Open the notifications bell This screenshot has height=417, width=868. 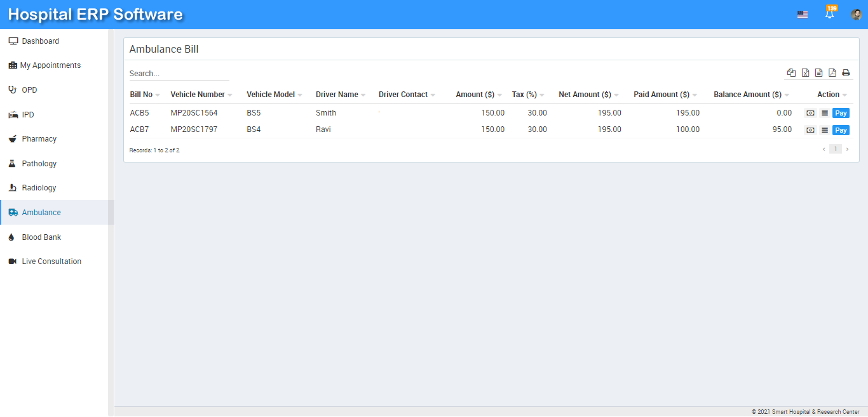click(829, 15)
